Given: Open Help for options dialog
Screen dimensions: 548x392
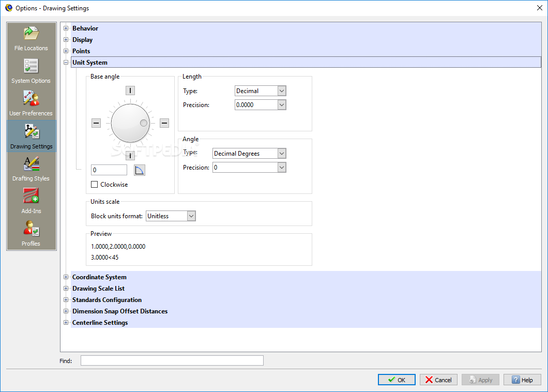Looking at the screenshot, I should point(523,380).
